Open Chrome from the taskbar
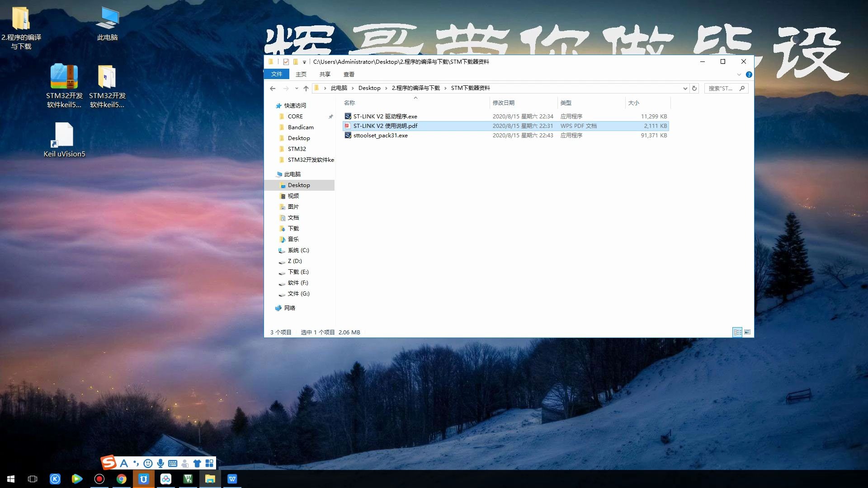868x488 pixels. coord(121,479)
